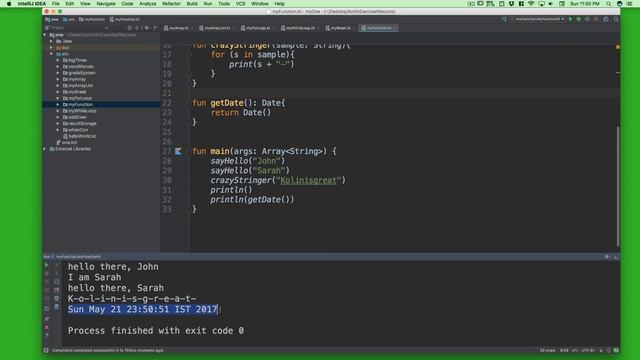Open Project Structure from the toolbar
This screenshot has width=640, height=360.
click(606, 19)
